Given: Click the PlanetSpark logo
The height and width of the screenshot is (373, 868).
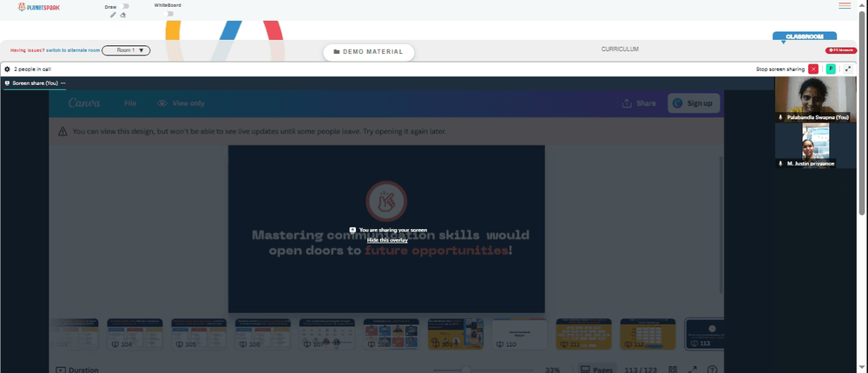Looking at the screenshot, I should (x=39, y=7).
